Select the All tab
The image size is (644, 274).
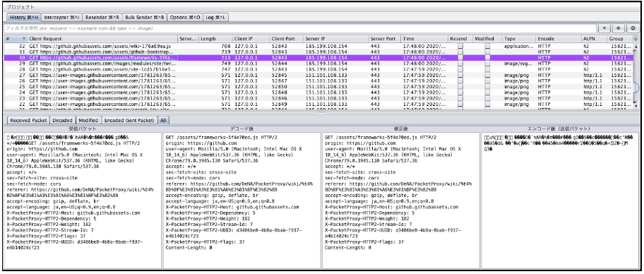pyautogui.click(x=163, y=120)
